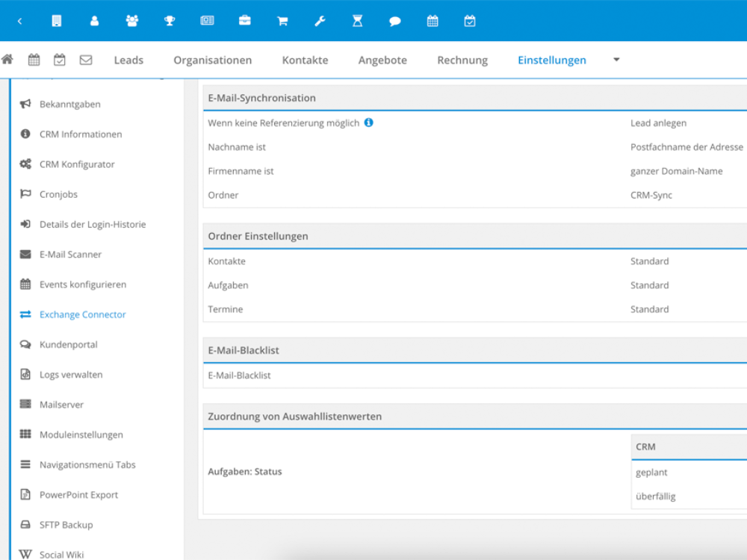This screenshot has width=747, height=560.
Task: Open the envelope mail icon
Action: pos(86,60)
